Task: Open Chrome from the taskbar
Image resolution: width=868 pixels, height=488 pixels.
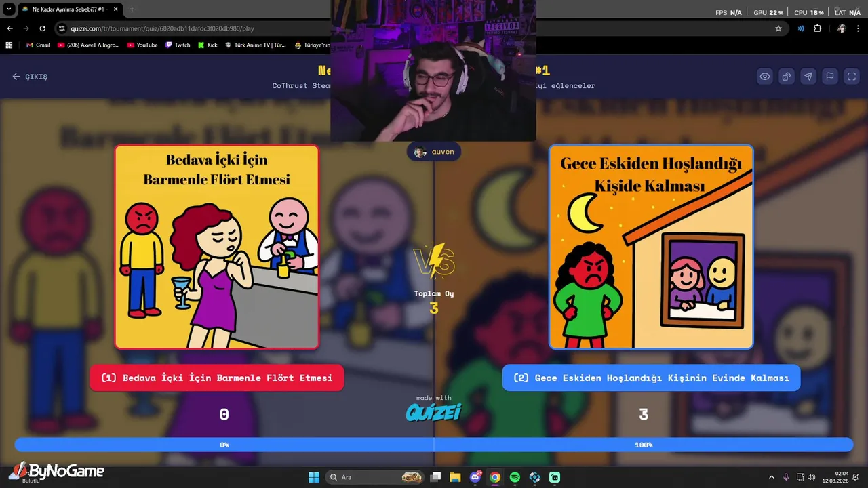Action: (495, 477)
